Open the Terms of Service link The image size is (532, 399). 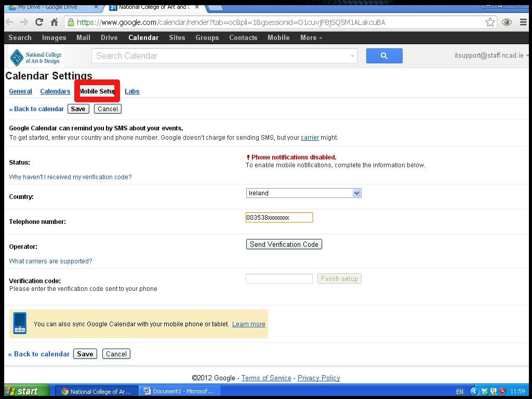pyautogui.click(x=267, y=378)
